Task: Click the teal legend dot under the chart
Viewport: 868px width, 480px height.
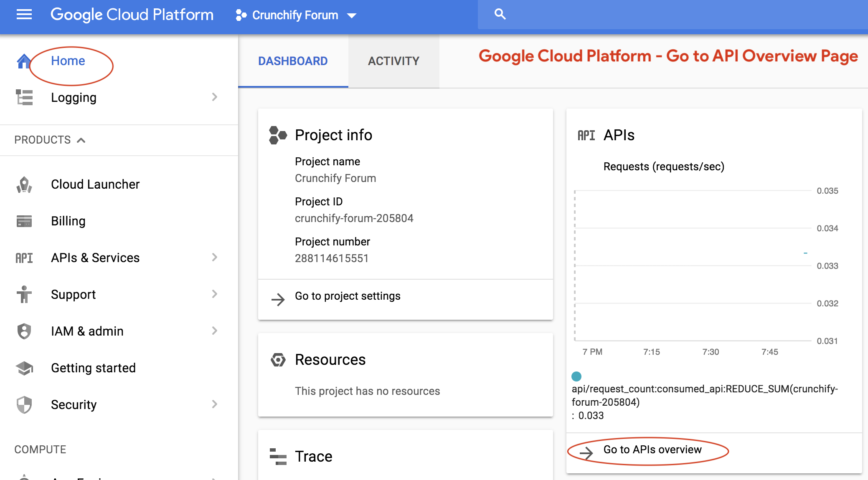Action: (576, 376)
